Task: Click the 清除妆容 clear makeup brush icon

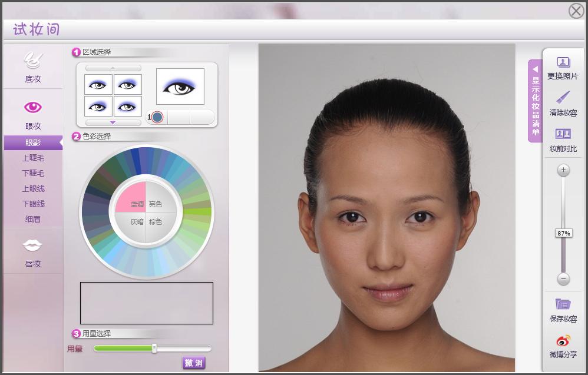Action: point(563,97)
